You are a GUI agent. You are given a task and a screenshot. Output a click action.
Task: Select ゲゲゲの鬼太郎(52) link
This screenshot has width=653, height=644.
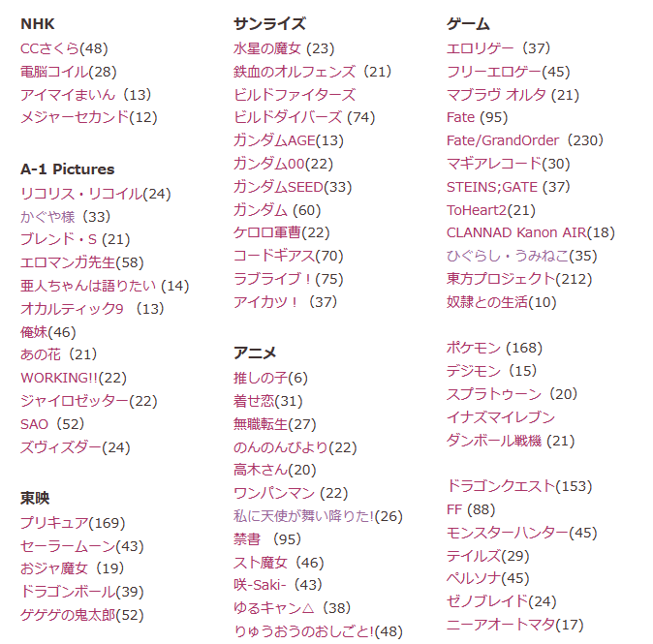coord(82,615)
